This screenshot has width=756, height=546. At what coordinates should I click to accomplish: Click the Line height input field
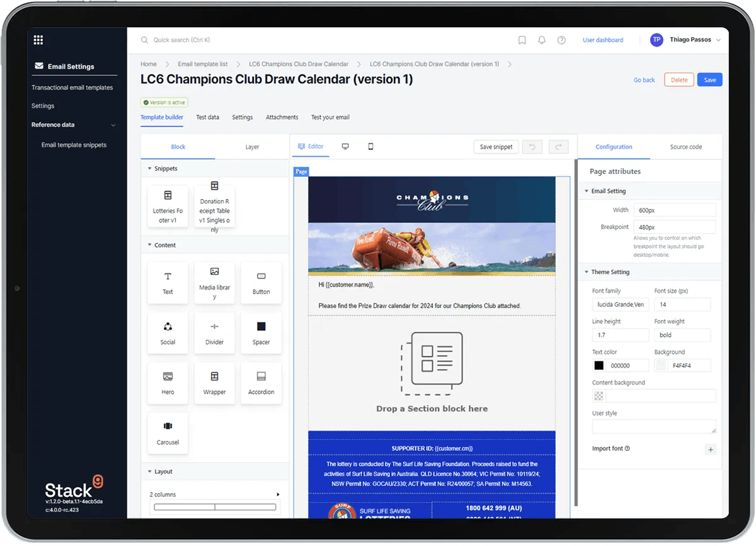click(x=621, y=335)
